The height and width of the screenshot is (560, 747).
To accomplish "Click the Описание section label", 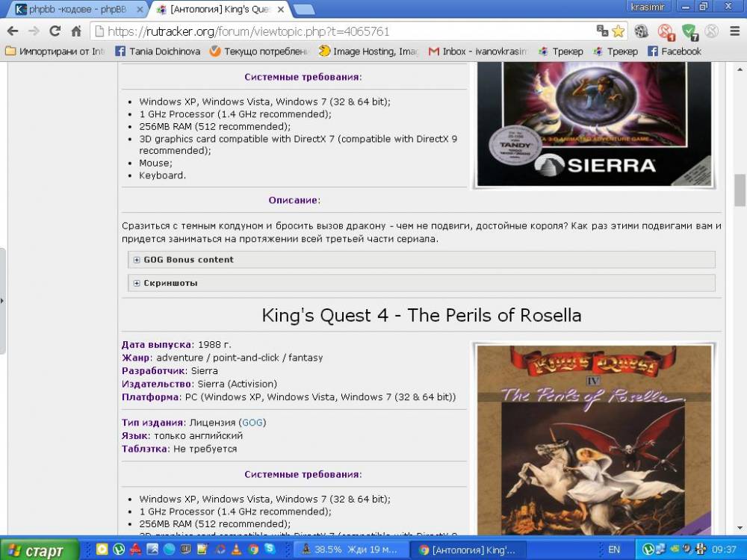I will 294,200.
